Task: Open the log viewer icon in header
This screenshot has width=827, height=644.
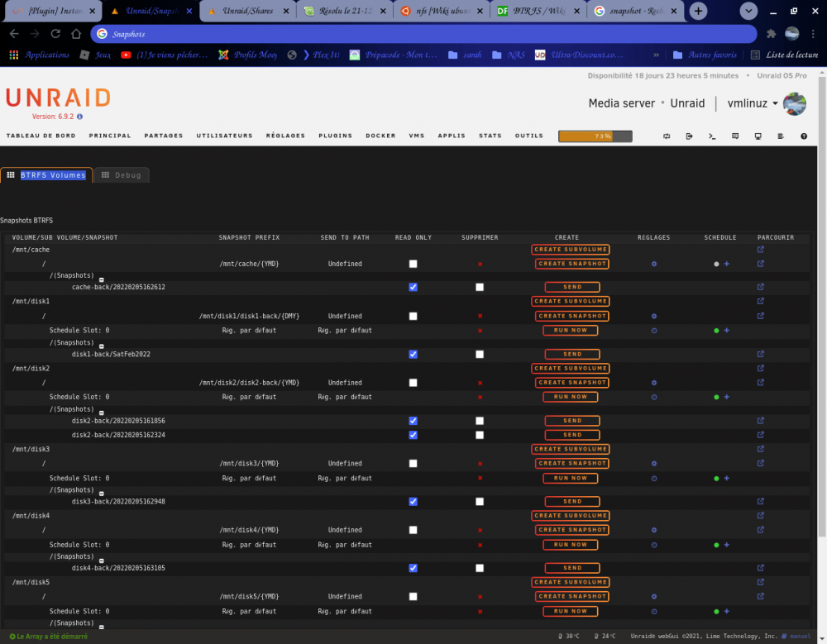Action: (781, 136)
